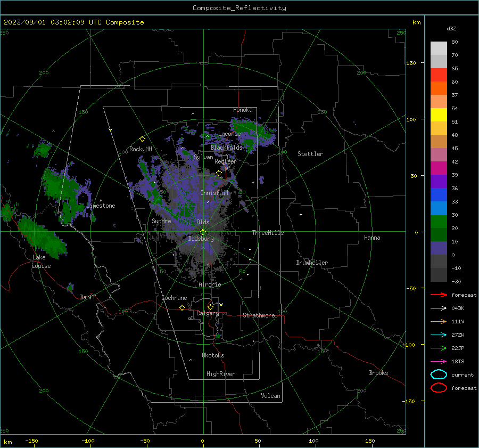Click the slate 10 dBZ color swatch
The image size is (479, 448).
439,248
